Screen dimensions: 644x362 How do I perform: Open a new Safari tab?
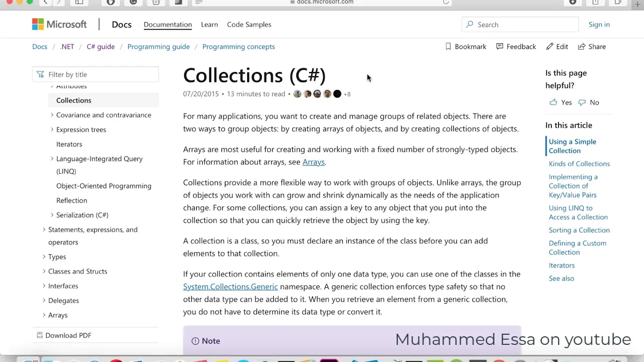[x=638, y=4]
